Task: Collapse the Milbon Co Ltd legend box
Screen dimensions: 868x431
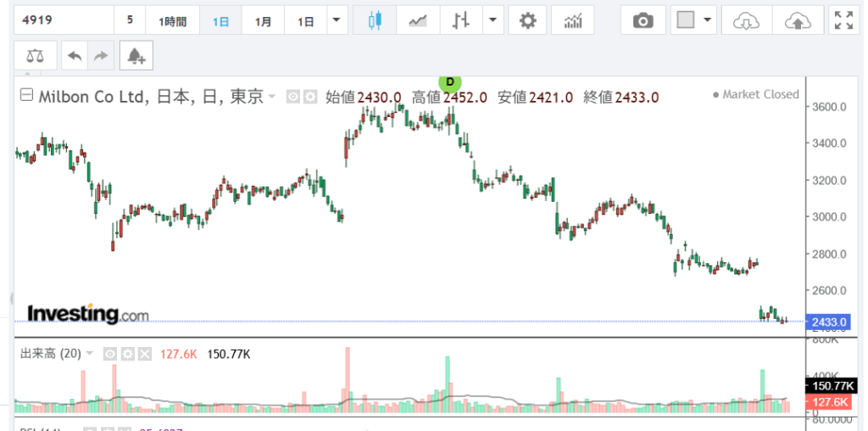Action: click(26, 96)
